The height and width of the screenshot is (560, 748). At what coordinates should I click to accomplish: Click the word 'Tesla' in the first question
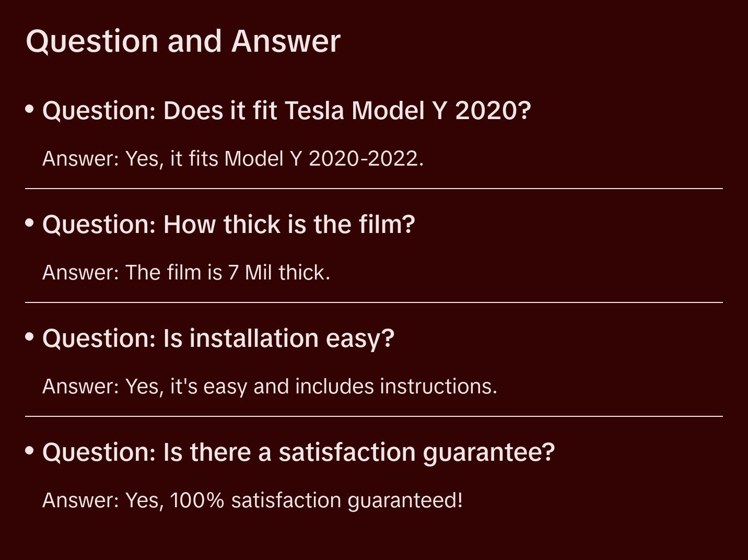click(x=314, y=111)
